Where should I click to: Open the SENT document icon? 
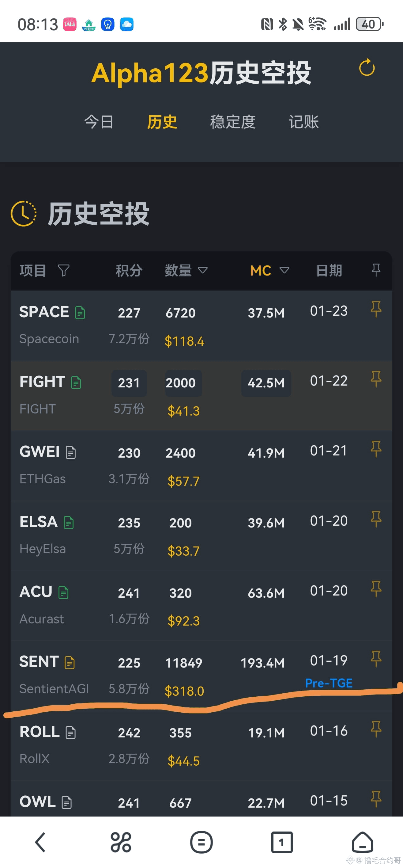(x=70, y=662)
